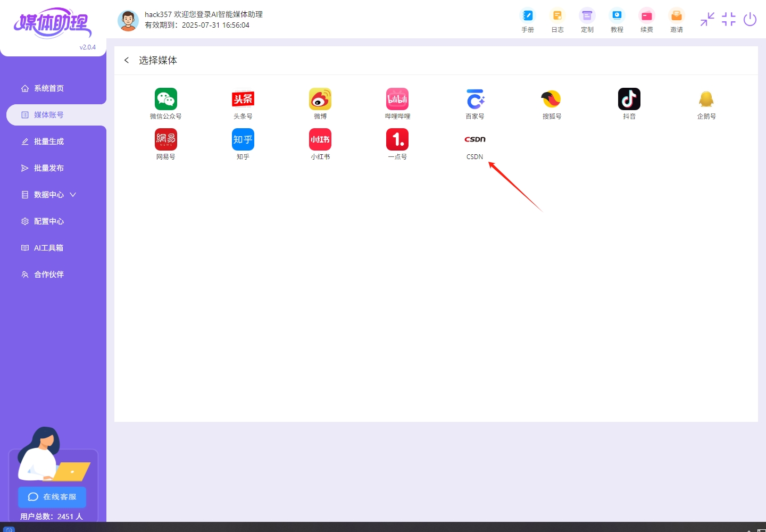Open the 日志 log icon
This screenshot has height=532, width=766.
(557, 15)
